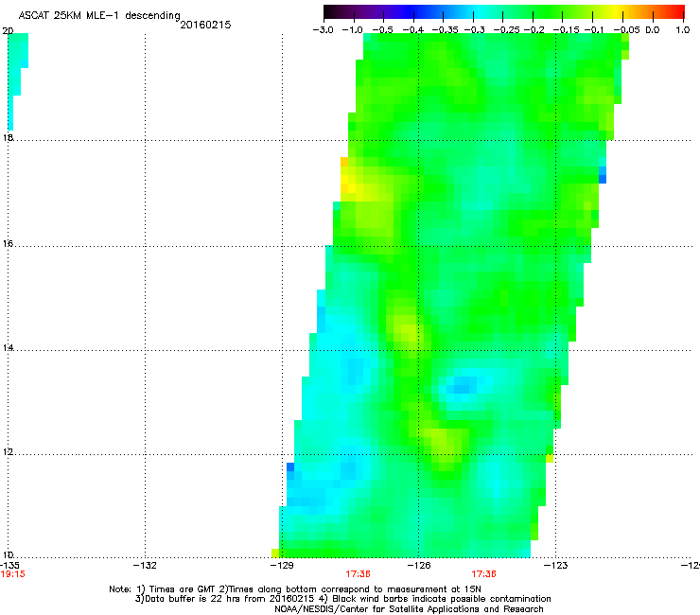The height and width of the screenshot is (615, 700).
Task: Click the note line starting "3)Data buffer is 22 hrs"
Action: point(342,599)
